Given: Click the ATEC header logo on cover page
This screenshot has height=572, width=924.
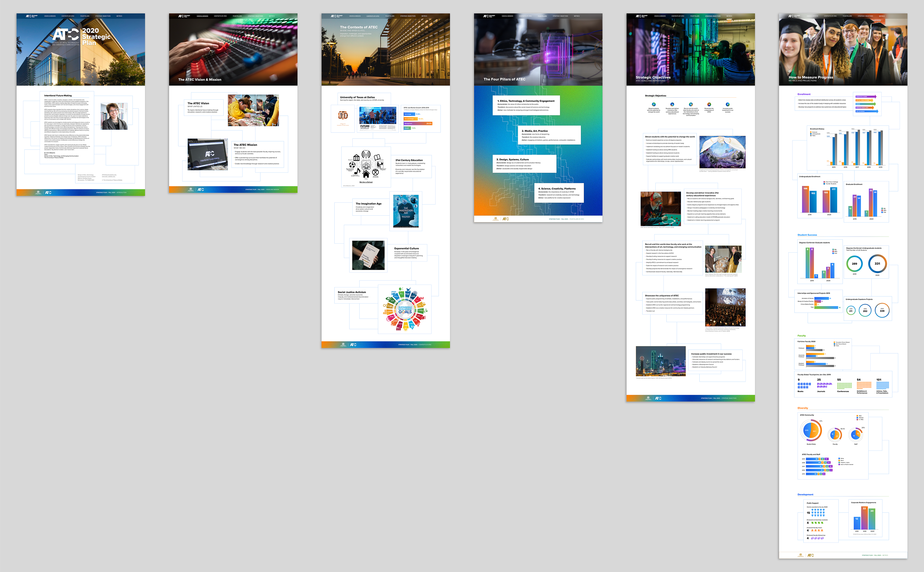Looking at the screenshot, I should coord(32,16).
